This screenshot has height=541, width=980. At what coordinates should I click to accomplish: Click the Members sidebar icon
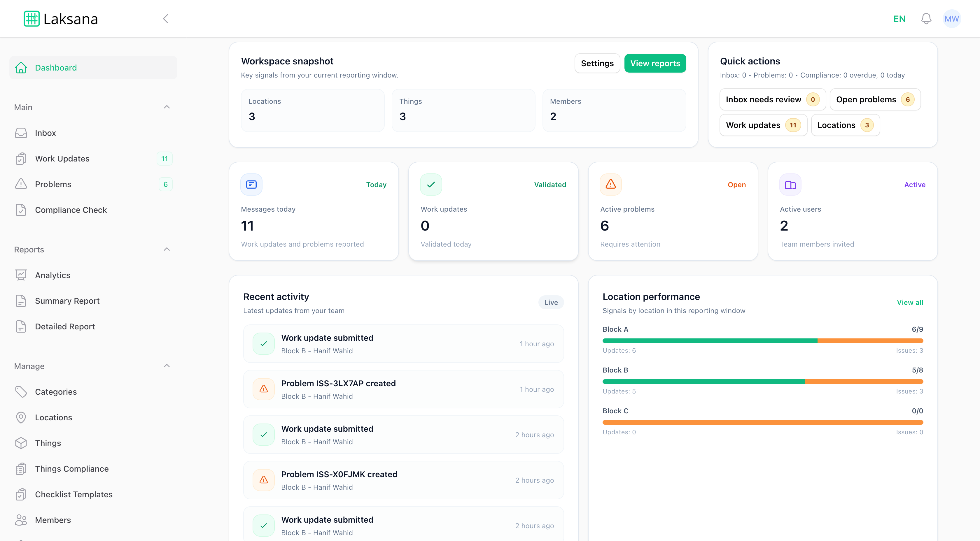(x=21, y=520)
